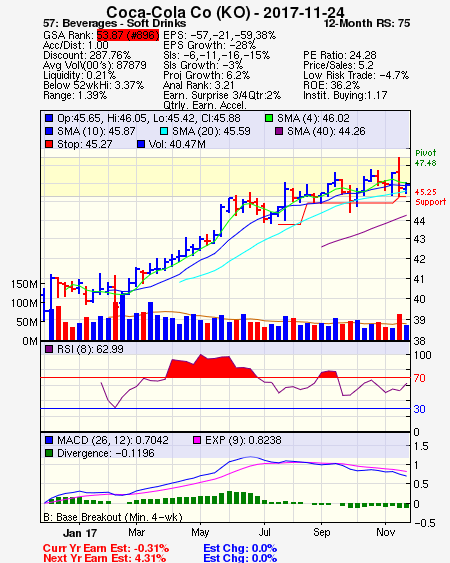Screen dimensions: 450x563
Task: Click the Stop: 45.27 legend text
Action: tap(85, 144)
